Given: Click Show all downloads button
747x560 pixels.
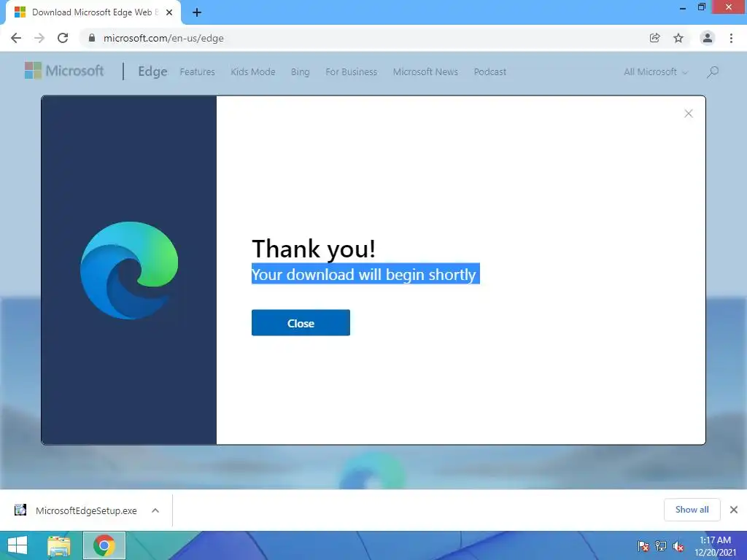Looking at the screenshot, I should [x=692, y=510].
